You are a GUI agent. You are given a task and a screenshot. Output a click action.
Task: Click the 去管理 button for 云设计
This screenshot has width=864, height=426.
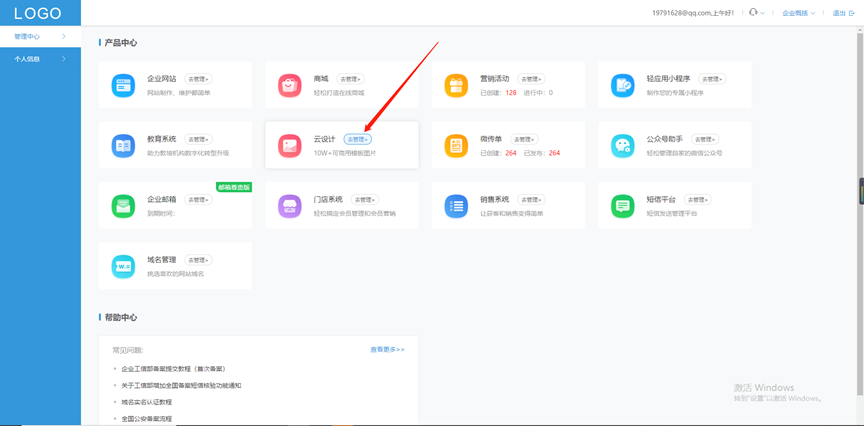point(358,139)
